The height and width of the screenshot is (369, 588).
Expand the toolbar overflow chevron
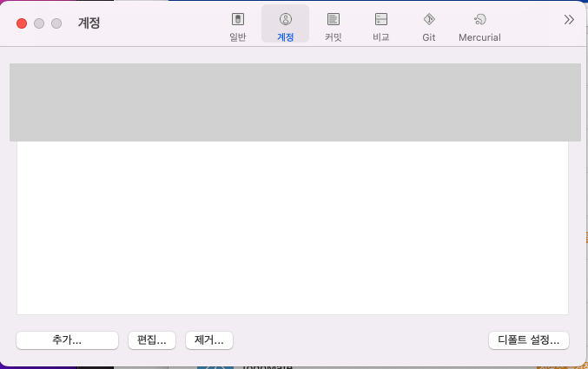point(569,19)
